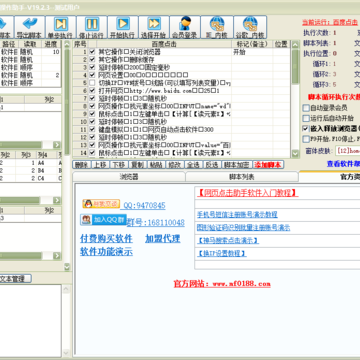Click the 全选 select-all button

(x=193, y=165)
